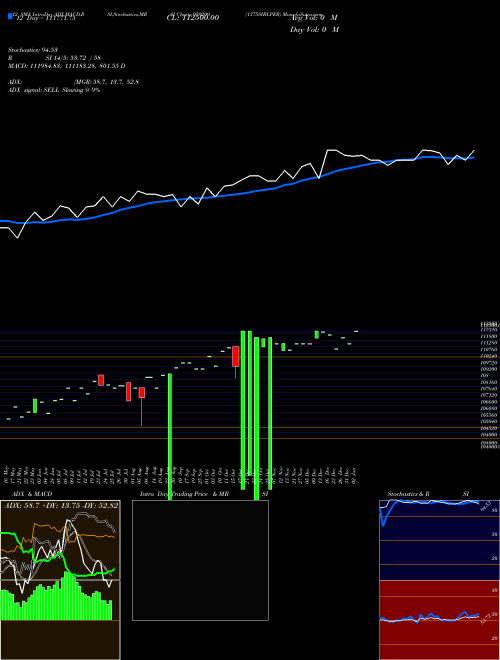
Task: Open the blue Stochastics sub-chart
Action: 439,540
